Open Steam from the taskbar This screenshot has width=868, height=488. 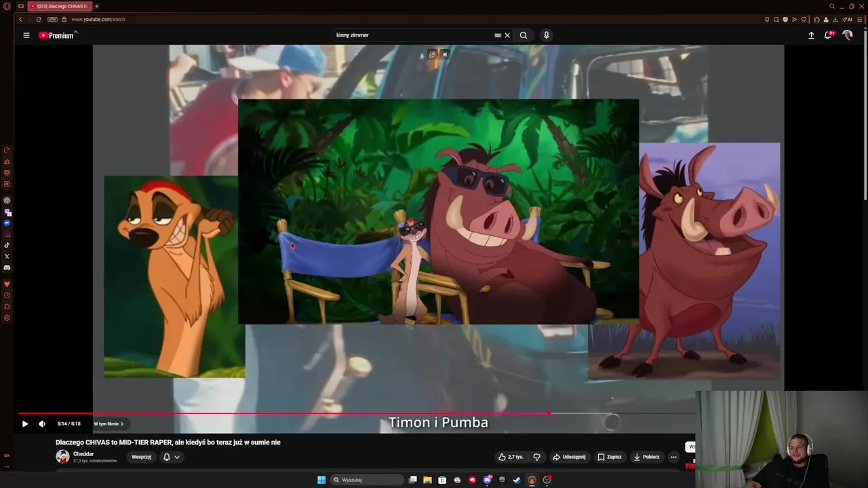click(517, 480)
